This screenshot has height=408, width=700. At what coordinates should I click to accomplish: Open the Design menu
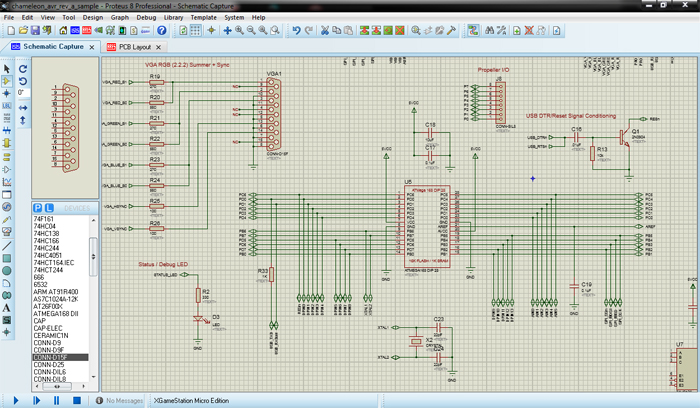coord(93,17)
